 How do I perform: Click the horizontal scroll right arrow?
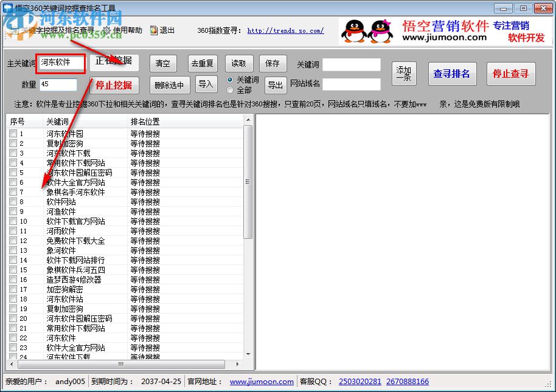(238, 364)
